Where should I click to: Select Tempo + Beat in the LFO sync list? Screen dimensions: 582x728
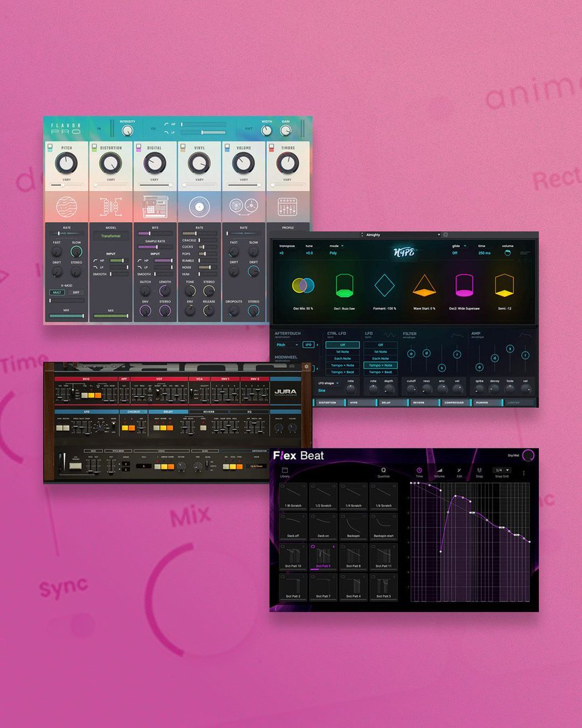pyautogui.click(x=381, y=372)
